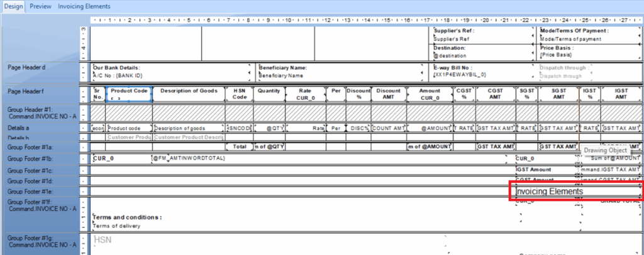Image resolution: width=644 pixels, height=255 pixels.
Task: Select the 'Mode/Terms Of Payment :' bold label
Action: pos(574,31)
